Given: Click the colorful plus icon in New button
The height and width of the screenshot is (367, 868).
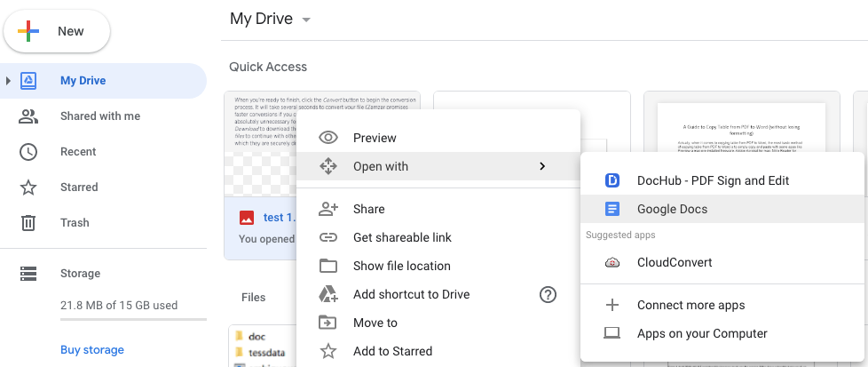Looking at the screenshot, I should (28, 31).
